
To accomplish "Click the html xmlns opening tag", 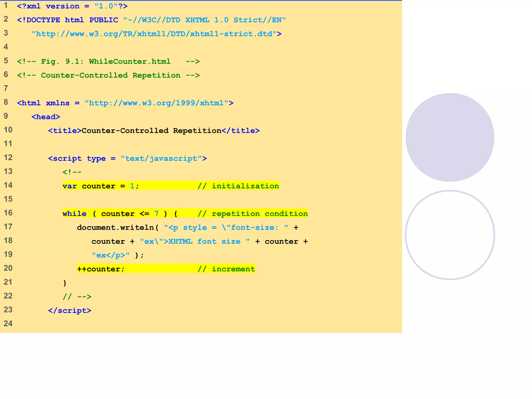I will point(125,103).
